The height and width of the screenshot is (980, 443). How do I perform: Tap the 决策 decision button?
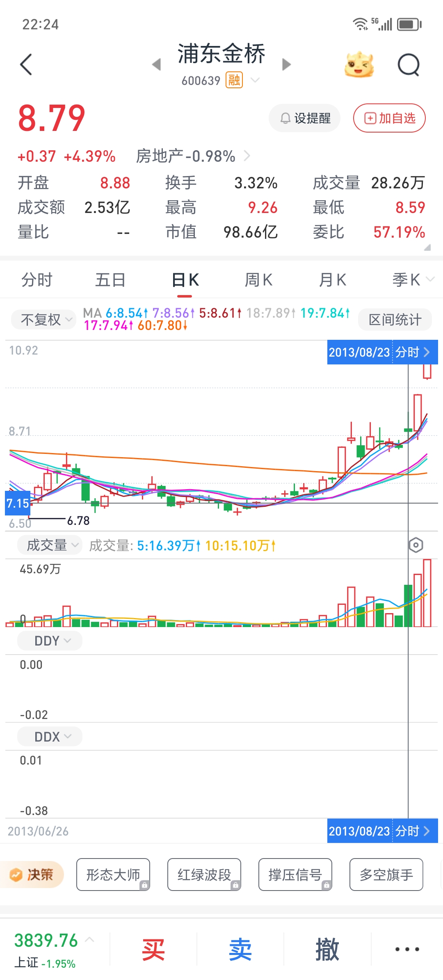pos(32,875)
